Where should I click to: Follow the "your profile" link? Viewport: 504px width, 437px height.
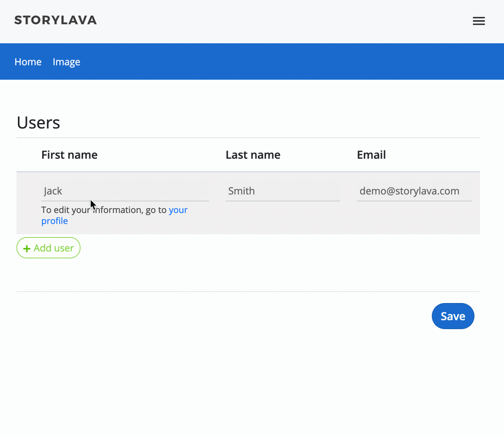[x=177, y=210]
